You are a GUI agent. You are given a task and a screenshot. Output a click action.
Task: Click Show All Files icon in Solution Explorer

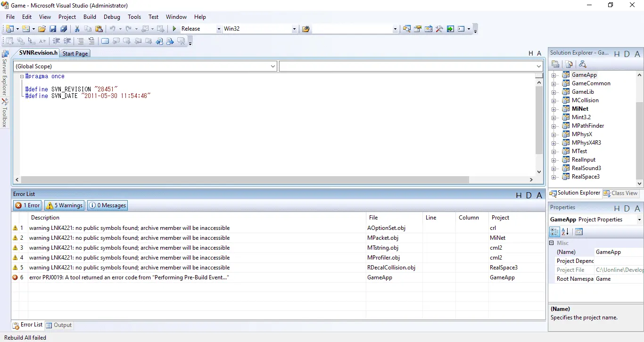[x=569, y=64]
